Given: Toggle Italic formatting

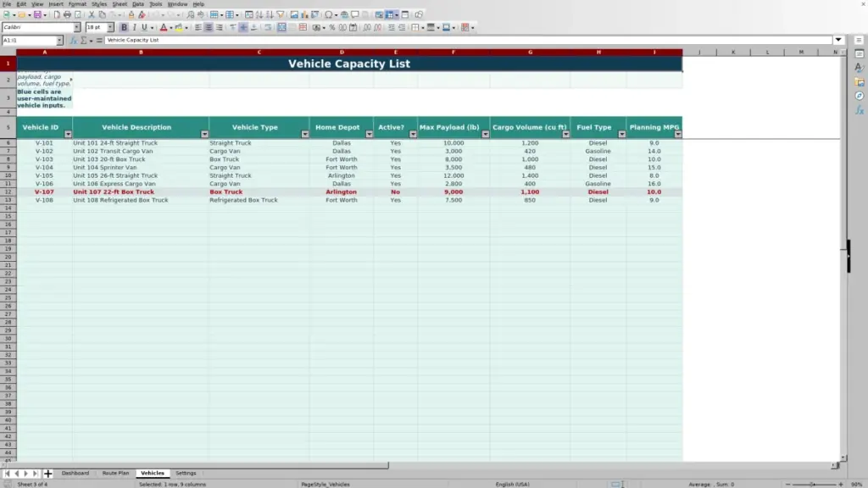Looking at the screenshot, I should coord(134,27).
